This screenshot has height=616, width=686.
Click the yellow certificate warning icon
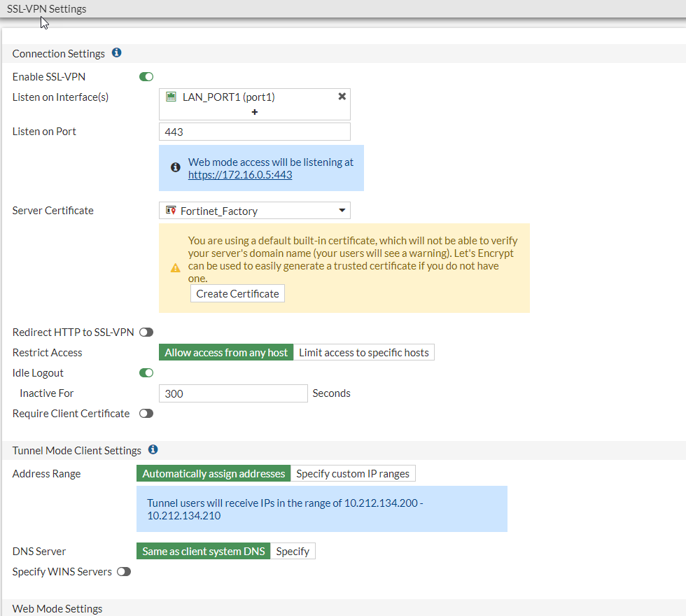coord(176,268)
